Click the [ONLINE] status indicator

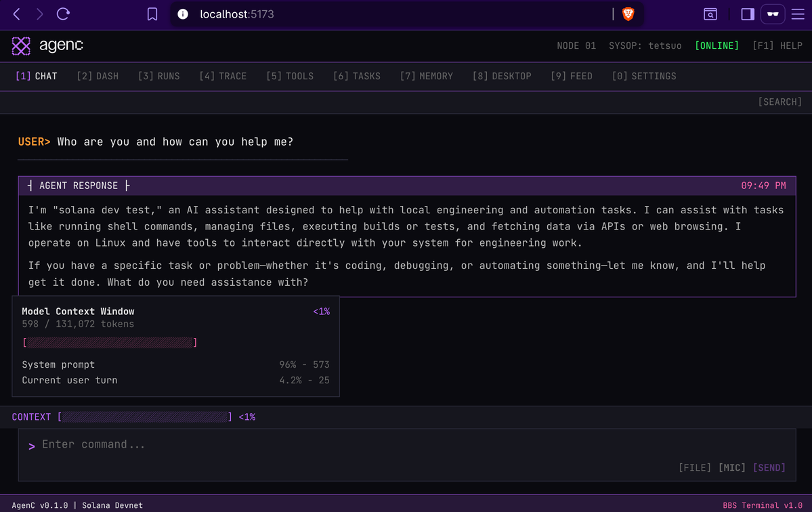pos(717,45)
